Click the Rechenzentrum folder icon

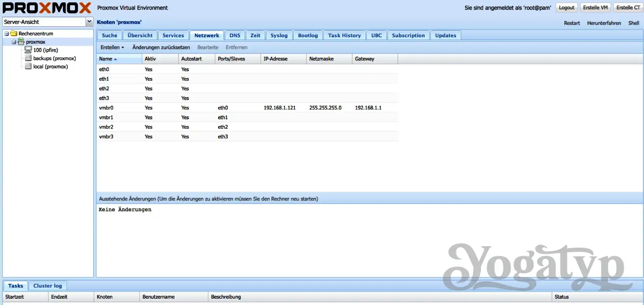click(14, 33)
